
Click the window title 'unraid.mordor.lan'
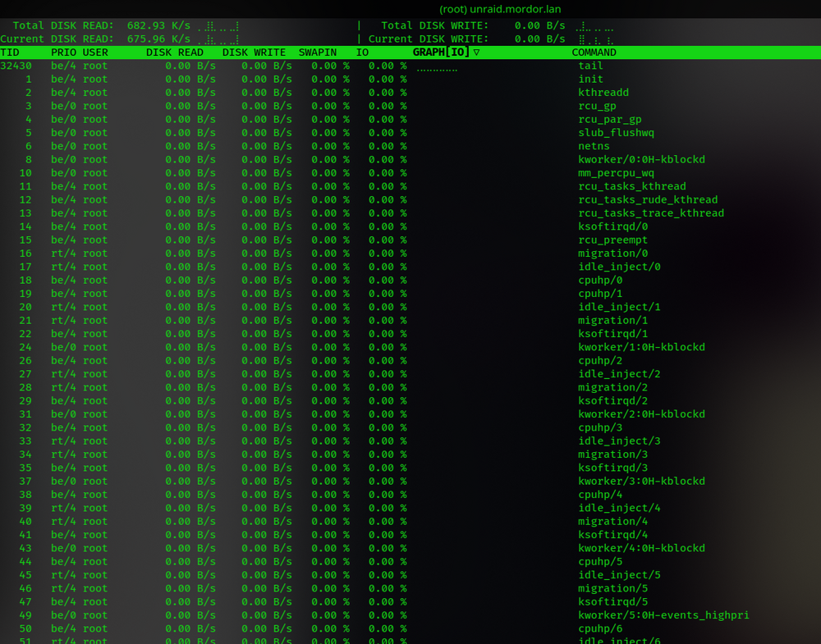coord(516,9)
